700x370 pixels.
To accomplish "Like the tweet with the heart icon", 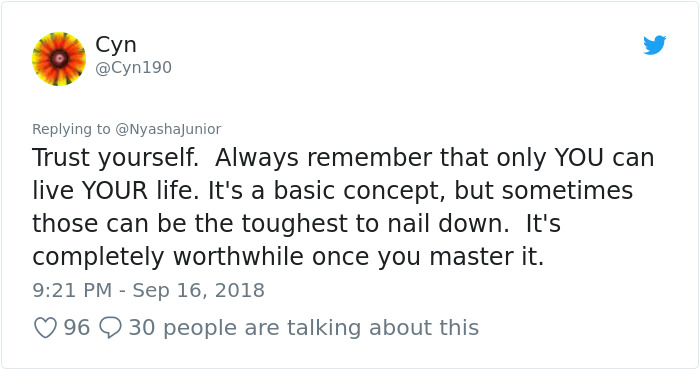I will click(46, 328).
